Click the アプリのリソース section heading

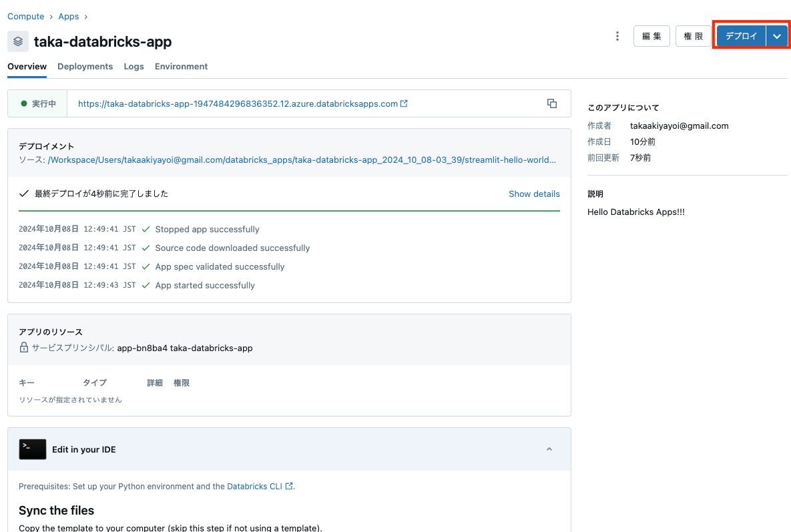coord(51,332)
